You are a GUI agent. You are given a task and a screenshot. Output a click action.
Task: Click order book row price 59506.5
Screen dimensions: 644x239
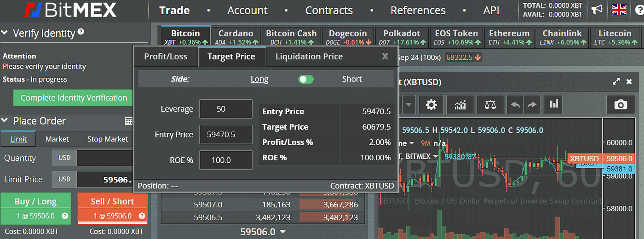click(x=208, y=217)
